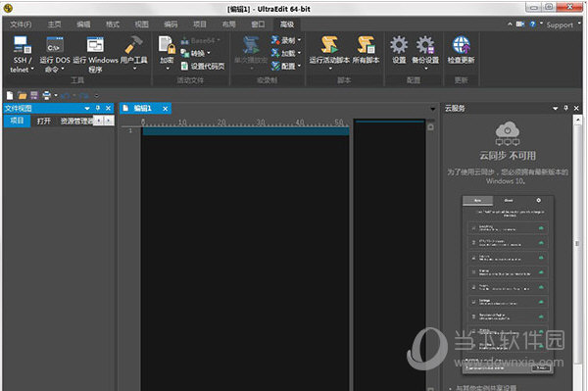Expand SSH / telnet dropdown arrow

click(x=32, y=69)
